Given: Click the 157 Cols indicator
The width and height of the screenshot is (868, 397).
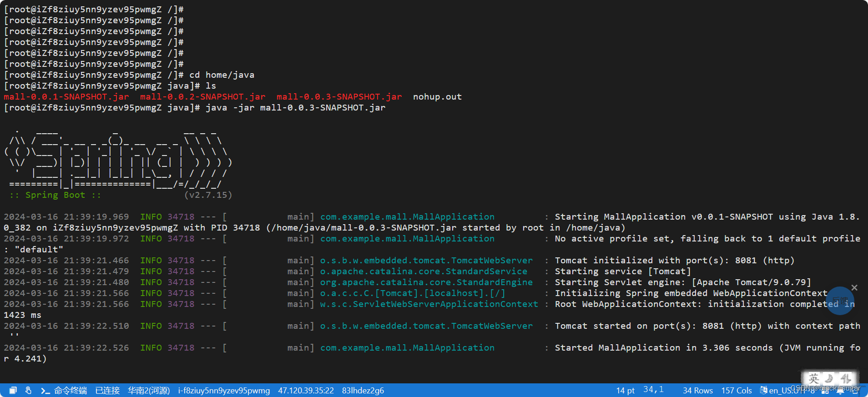Looking at the screenshot, I should (x=737, y=391).
